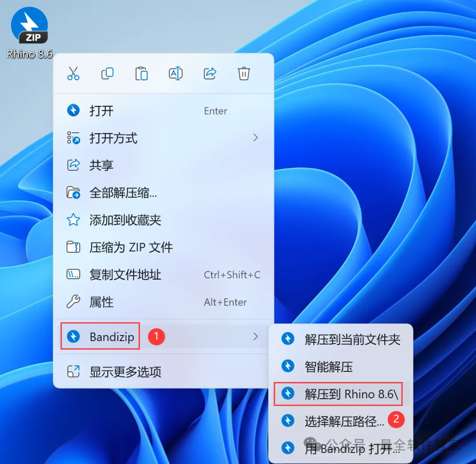This screenshot has width=476, height=464.
Task: Click the zipper folder icon beside 压缩为 ZIP
Action: tap(73, 247)
